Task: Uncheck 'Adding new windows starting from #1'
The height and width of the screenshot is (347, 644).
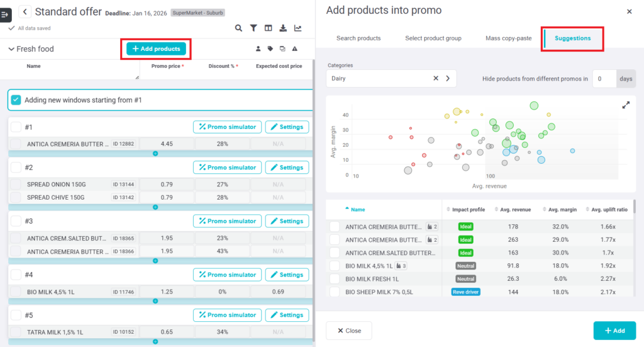Action: (16, 100)
